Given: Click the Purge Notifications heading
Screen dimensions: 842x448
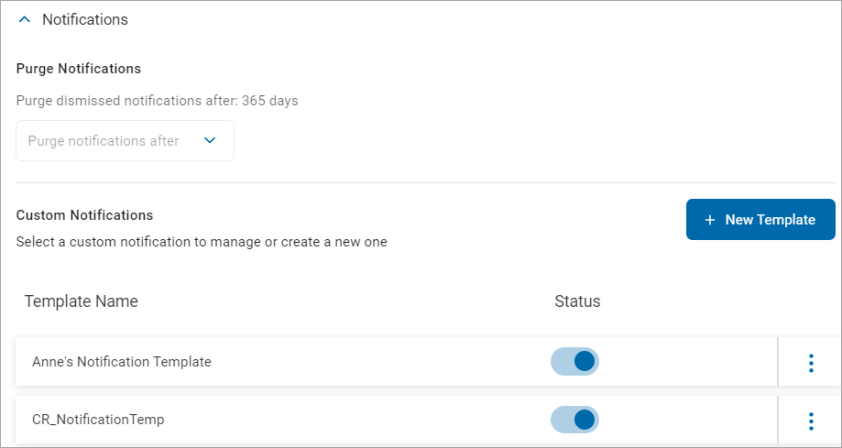Looking at the screenshot, I should 78,69.
